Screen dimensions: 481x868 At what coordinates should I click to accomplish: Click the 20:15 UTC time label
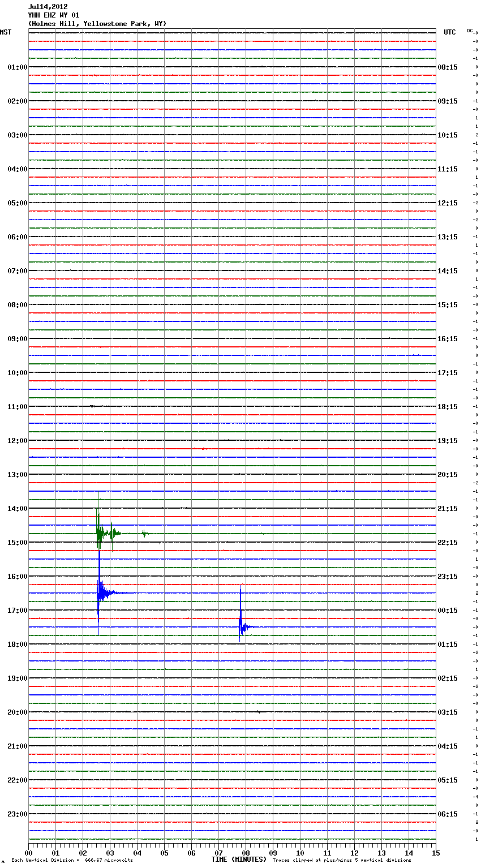[448, 475]
